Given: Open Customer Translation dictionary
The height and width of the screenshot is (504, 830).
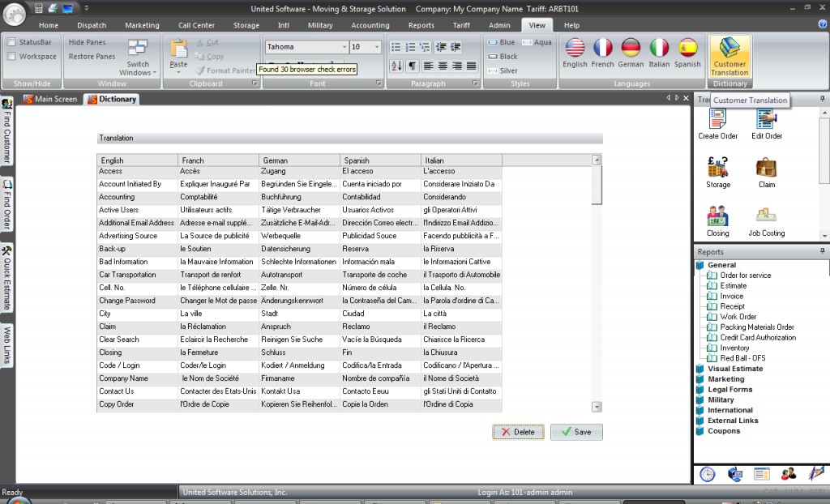Looking at the screenshot, I should pyautogui.click(x=730, y=57).
